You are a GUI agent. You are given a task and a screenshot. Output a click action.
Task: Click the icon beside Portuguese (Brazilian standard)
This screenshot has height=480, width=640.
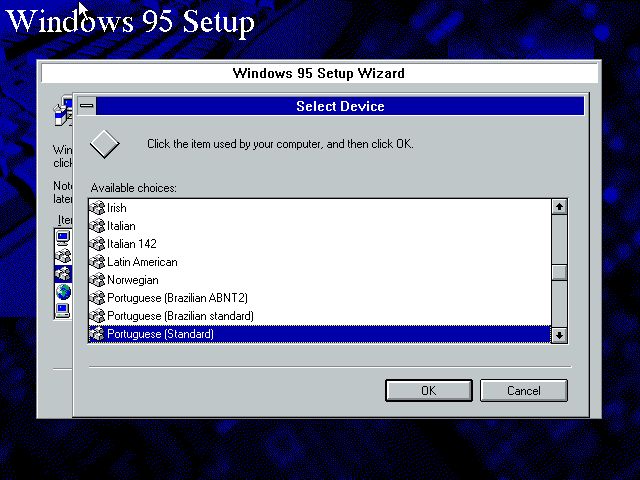(x=97, y=316)
